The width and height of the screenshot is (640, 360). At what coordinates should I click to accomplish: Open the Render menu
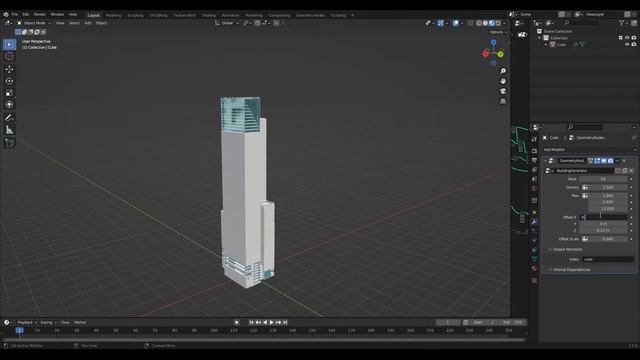(40, 14)
